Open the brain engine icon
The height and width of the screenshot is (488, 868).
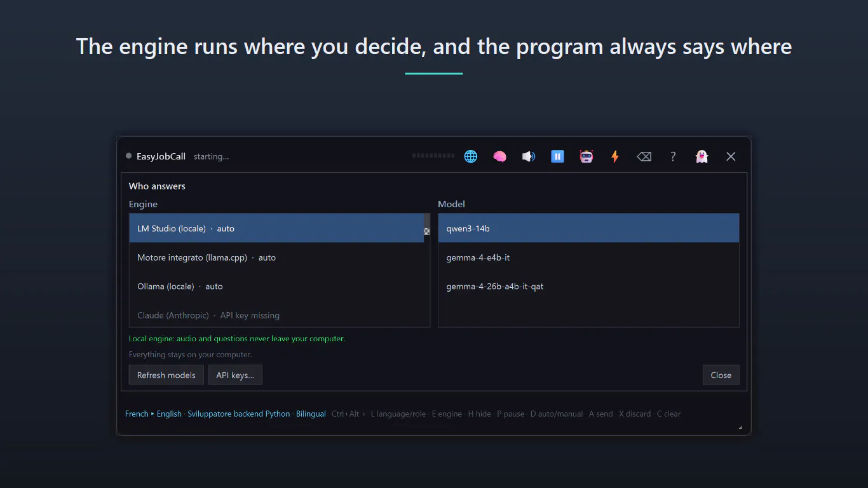coord(499,156)
